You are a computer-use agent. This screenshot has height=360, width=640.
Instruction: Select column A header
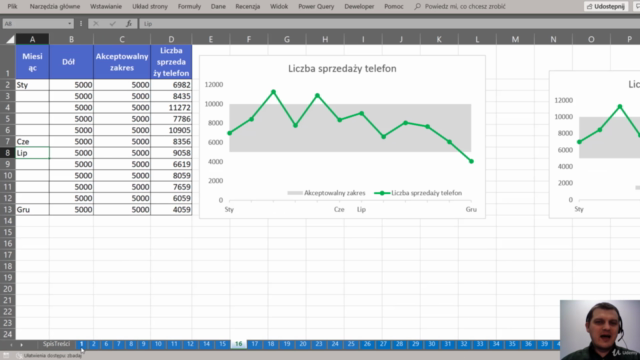point(32,39)
